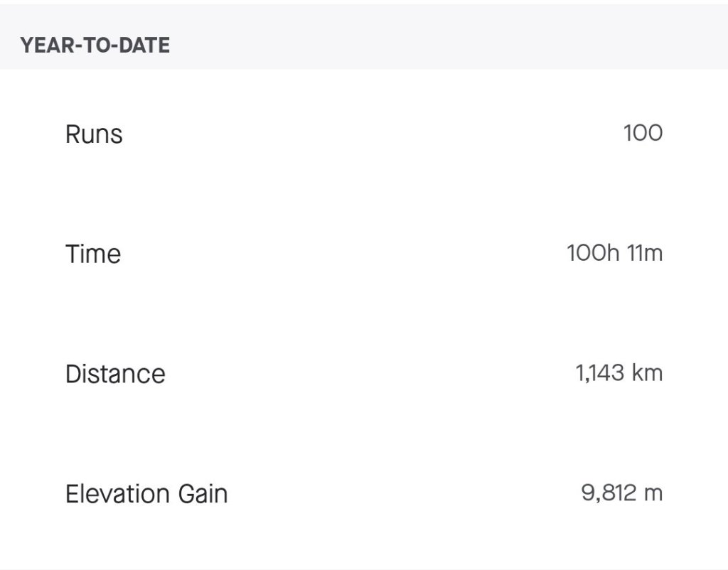
Task: Click the number 9,812 in Elevation row
Action: (x=608, y=493)
